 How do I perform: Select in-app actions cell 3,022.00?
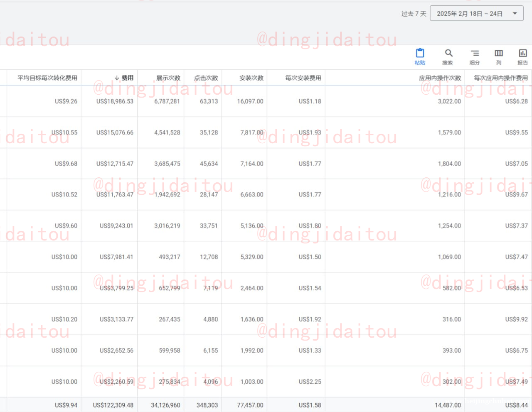pos(449,101)
